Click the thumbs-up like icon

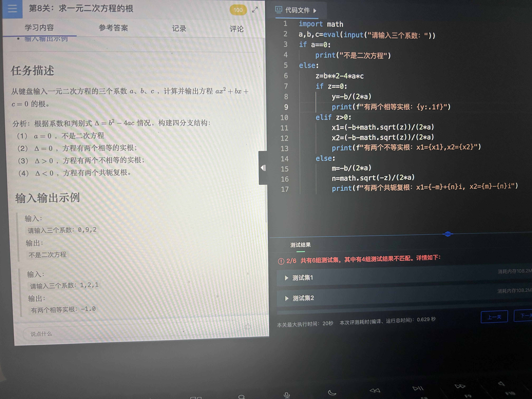248,326
